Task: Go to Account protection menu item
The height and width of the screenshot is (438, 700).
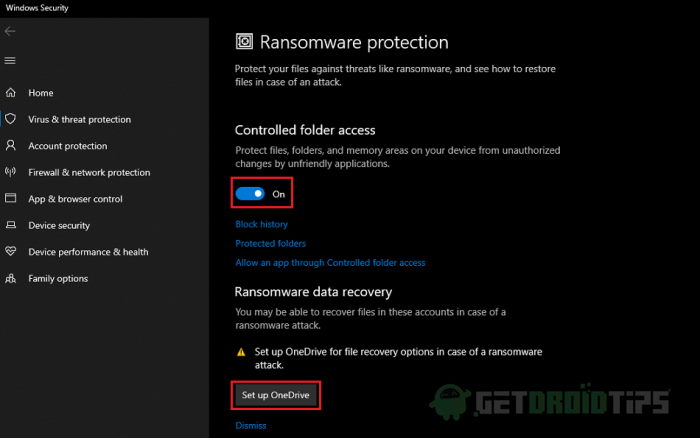Action: (x=68, y=146)
